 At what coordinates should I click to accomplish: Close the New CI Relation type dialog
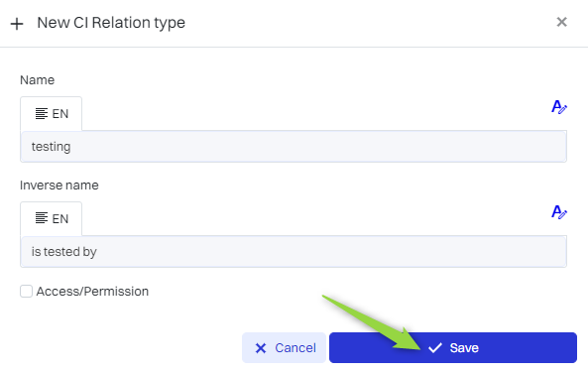[x=561, y=22]
